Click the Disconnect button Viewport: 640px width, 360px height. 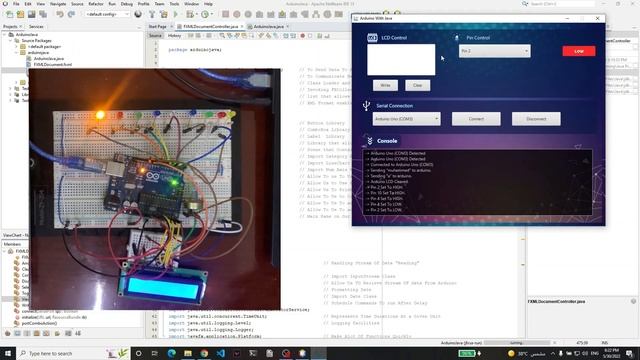click(536, 119)
